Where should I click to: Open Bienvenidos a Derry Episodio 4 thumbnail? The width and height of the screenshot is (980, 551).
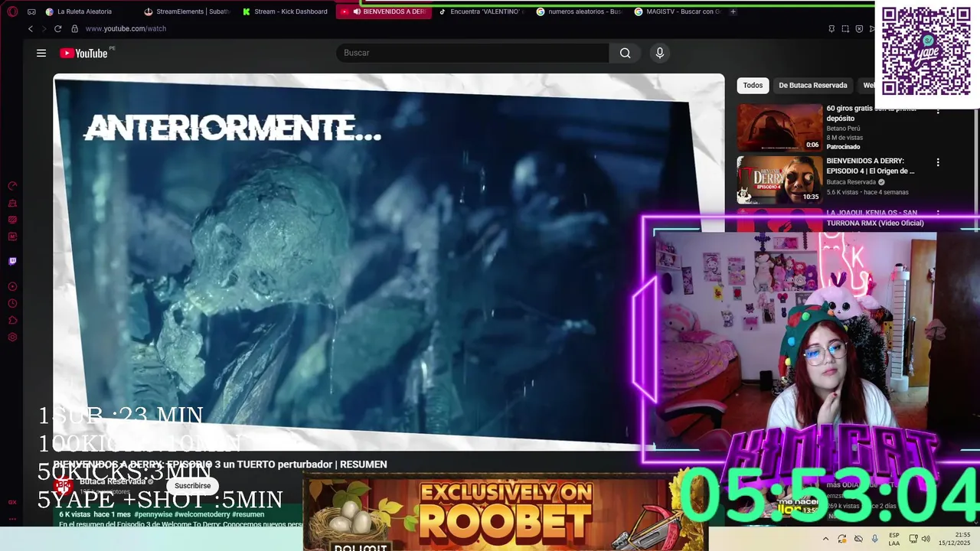779,179
